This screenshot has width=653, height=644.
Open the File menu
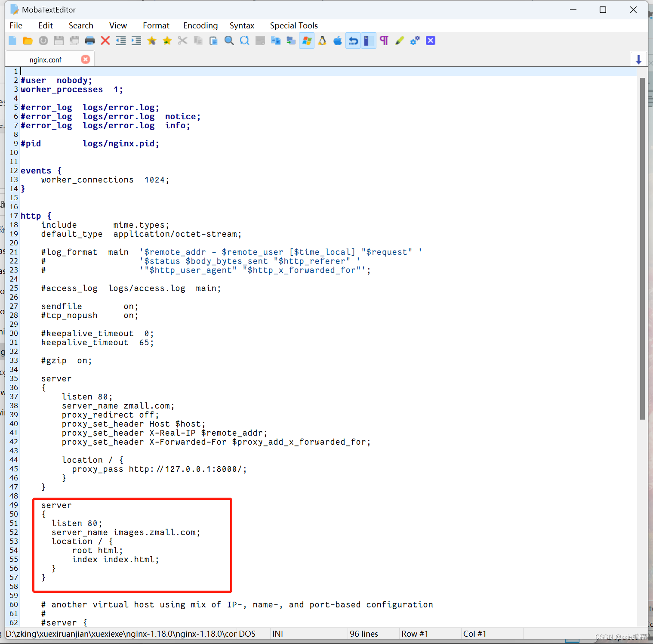click(16, 26)
